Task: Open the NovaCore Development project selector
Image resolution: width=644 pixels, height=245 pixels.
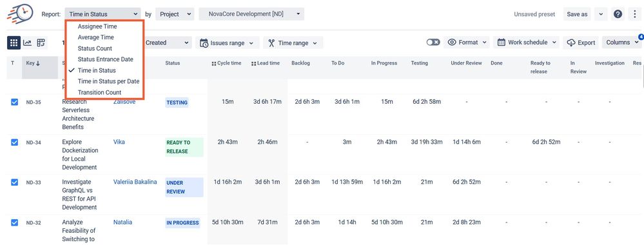Action: [x=251, y=14]
